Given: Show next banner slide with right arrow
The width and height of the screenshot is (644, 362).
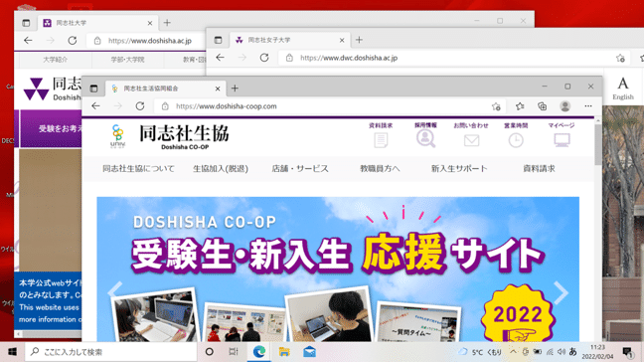Looking at the screenshot, I should [561, 292].
